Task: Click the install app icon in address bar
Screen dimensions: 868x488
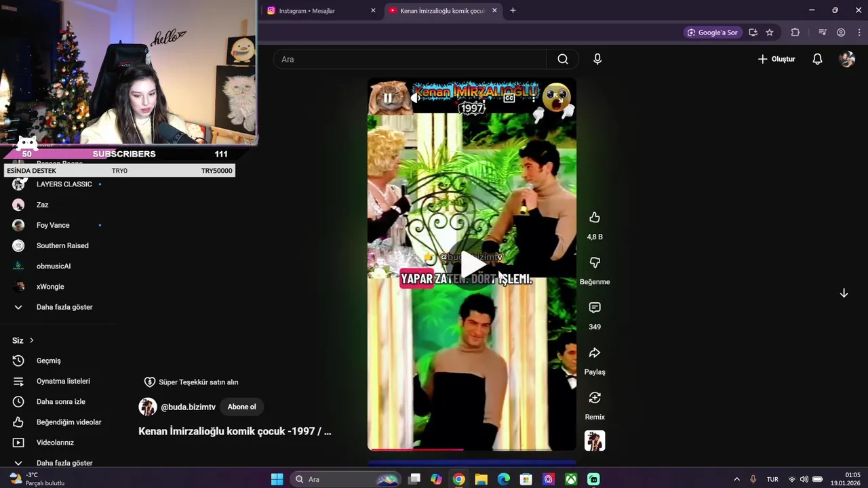Action: 753,32
